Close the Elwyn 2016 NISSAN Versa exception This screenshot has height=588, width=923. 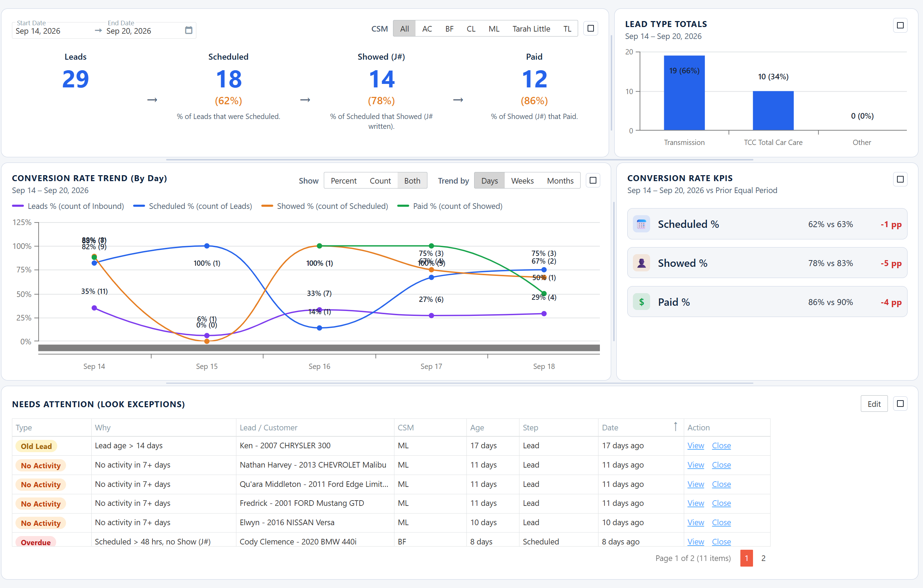point(721,522)
